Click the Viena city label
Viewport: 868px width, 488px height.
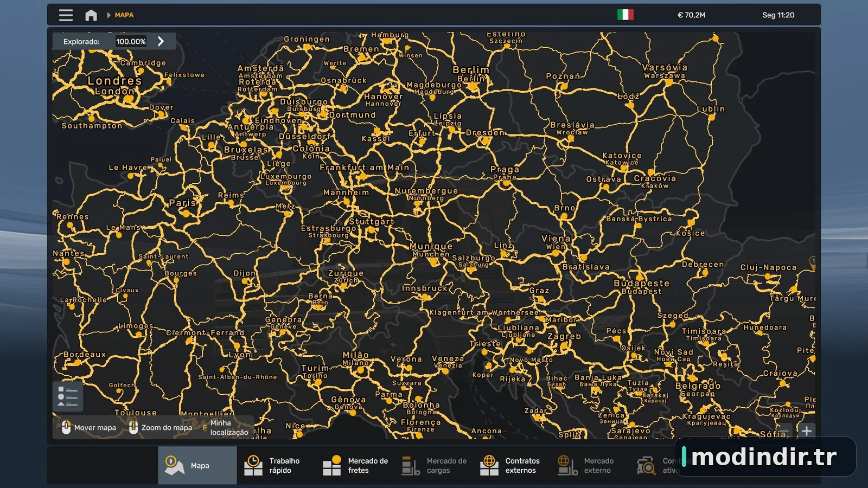pos(556,239)
